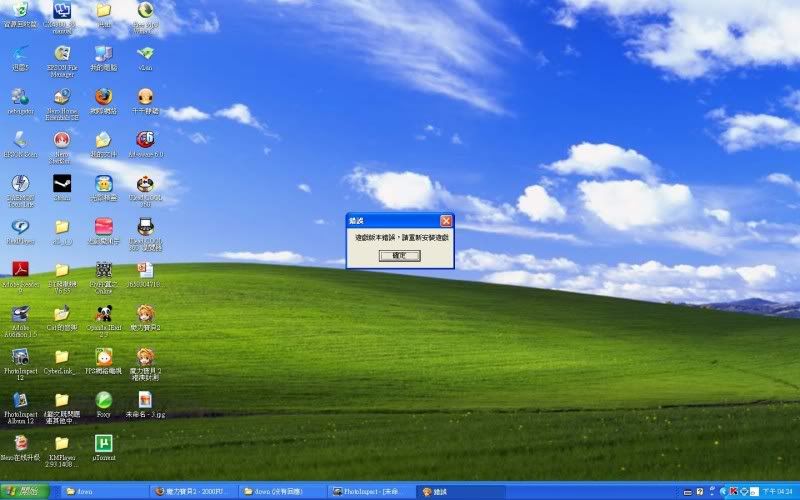Open the J65S04713 document file icon
800x500 pixels.
pyautogui.click(x=145, y=274)
